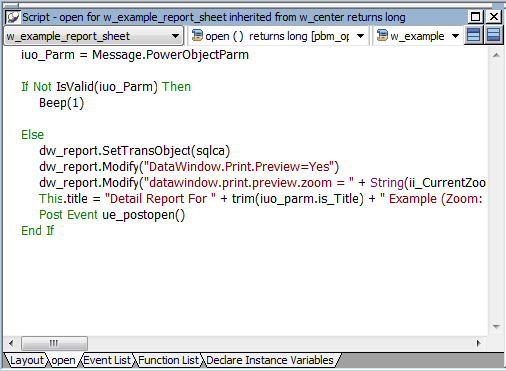The height and width of the screenshot is (371, 506).
Task: Switch to Declare Instance Variables tab
Action: pyautogui.click(x=270, y=360)
